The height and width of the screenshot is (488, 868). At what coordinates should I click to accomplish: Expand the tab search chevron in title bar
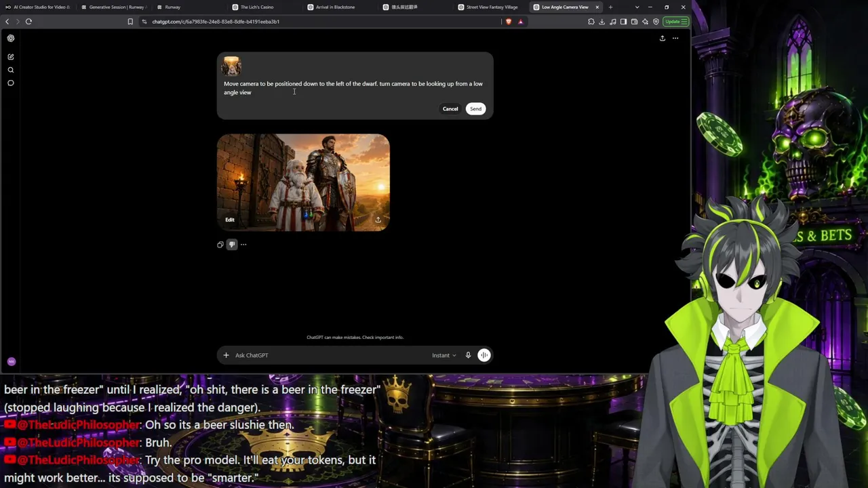click(x=637, y=7)
